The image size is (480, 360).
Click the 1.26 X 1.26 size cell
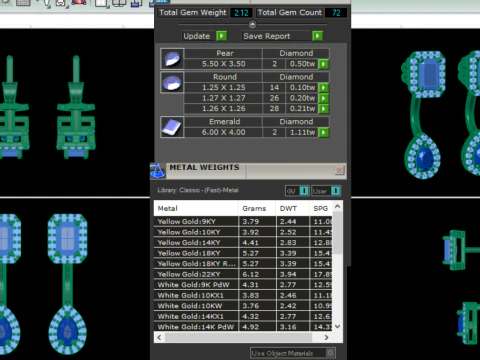(x=223, y=108)
